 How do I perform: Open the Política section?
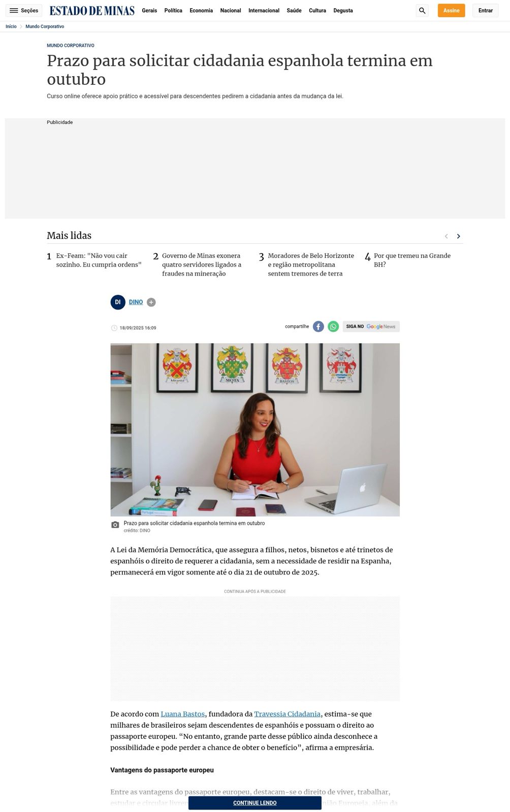(x=173, y=11)
